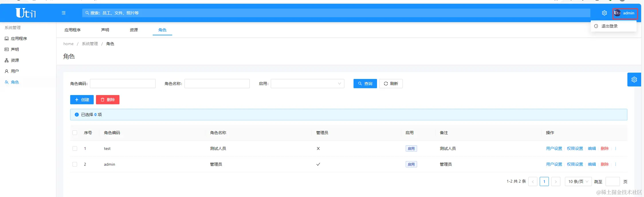Click the search magnifier icon in the header
This screenshot has width=644, height=197.
click(x=87, y=13)
